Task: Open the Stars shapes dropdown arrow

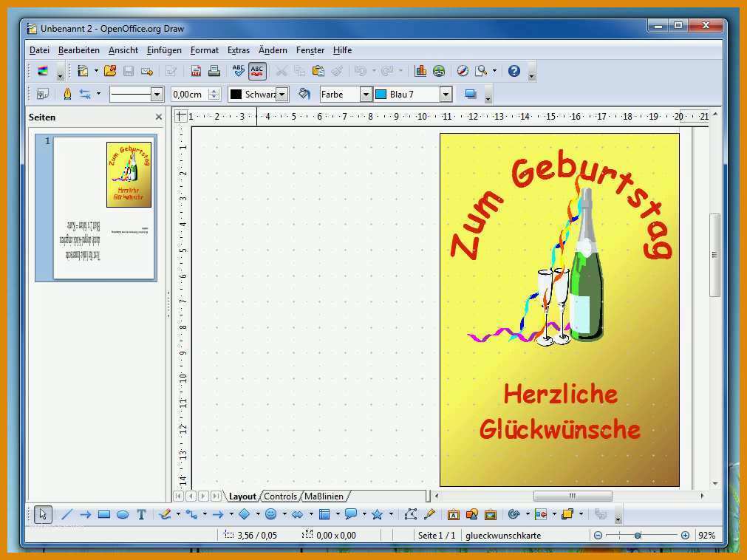Action: click(391, 514)
